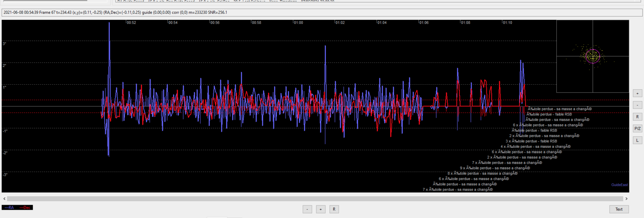Click the right arrow of the horizontal scrollbar
Image resolution: width=644 pixels, height=218 pixels.
626,199
